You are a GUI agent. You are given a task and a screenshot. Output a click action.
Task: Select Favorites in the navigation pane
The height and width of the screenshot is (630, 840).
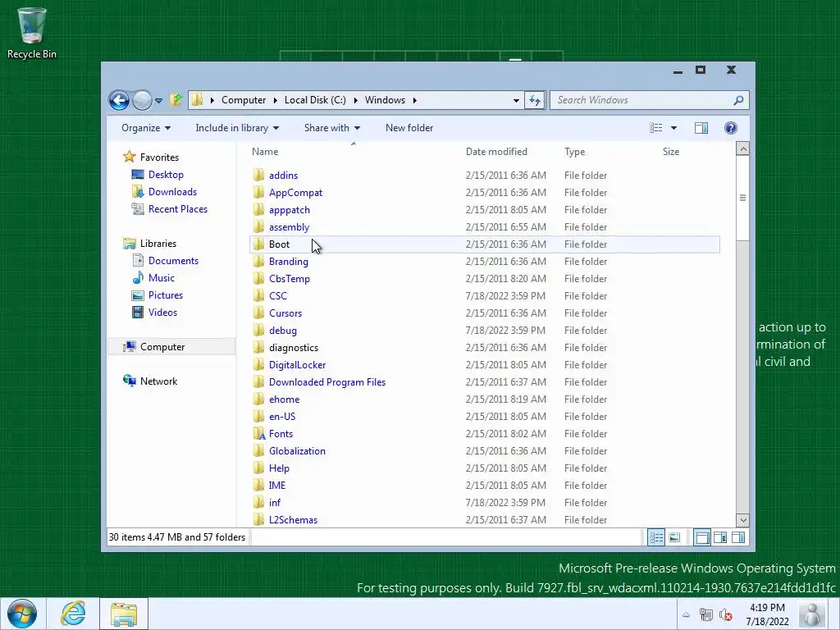pyautogui.click(x=159, y=157)
